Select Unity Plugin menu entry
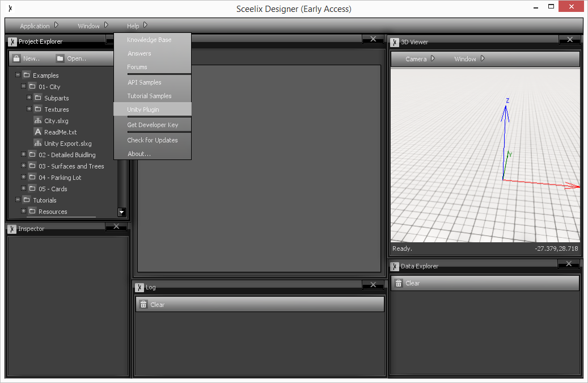The image size is (588, 383). tap(153, 109)
